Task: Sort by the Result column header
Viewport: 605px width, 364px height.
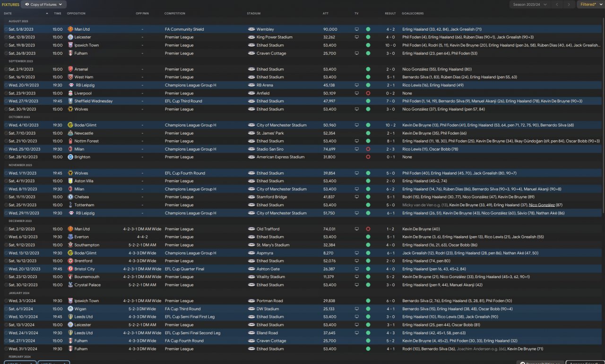Action: tap(390, 13)
